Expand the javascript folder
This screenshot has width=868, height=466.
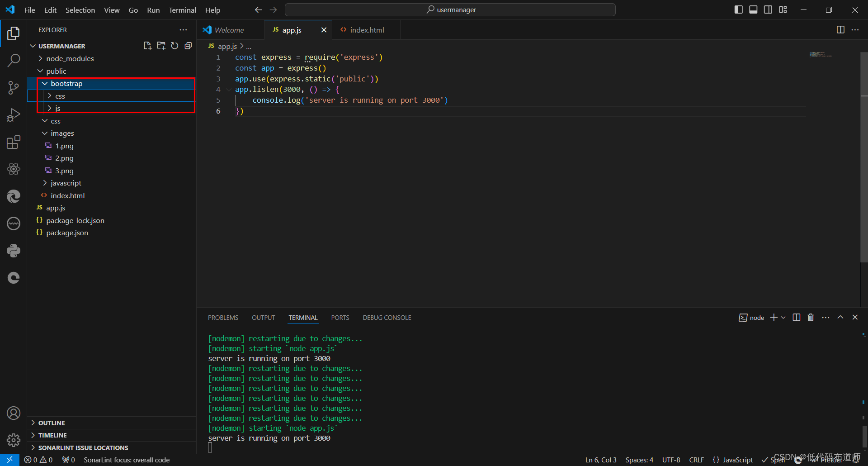(111, 183)
